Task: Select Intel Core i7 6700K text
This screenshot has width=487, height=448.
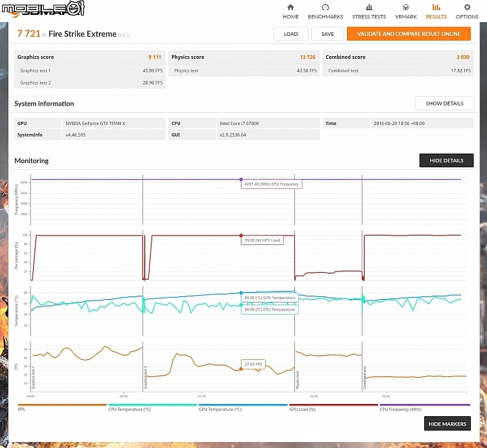Action: [239, 123]
